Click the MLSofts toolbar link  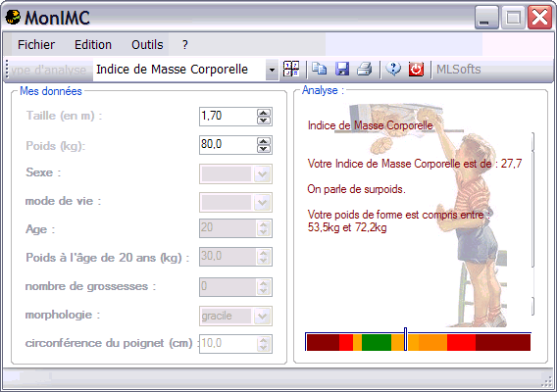(459, 70)
